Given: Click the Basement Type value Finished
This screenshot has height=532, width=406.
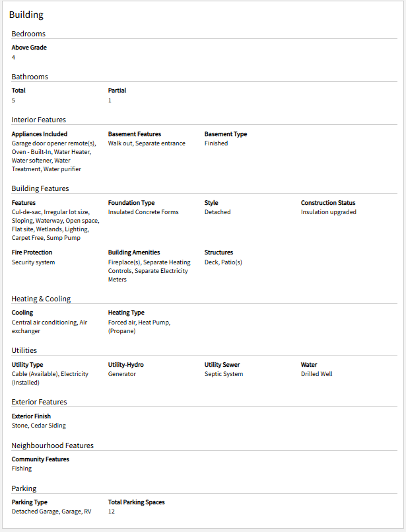Looking at the screenshot, I should point(217,143).
